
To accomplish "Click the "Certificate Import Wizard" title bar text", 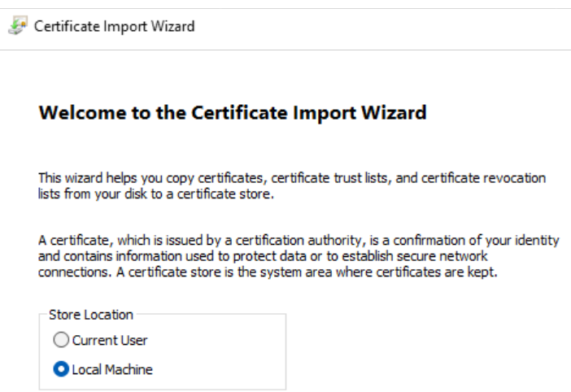I will click(x=114, y=26).
